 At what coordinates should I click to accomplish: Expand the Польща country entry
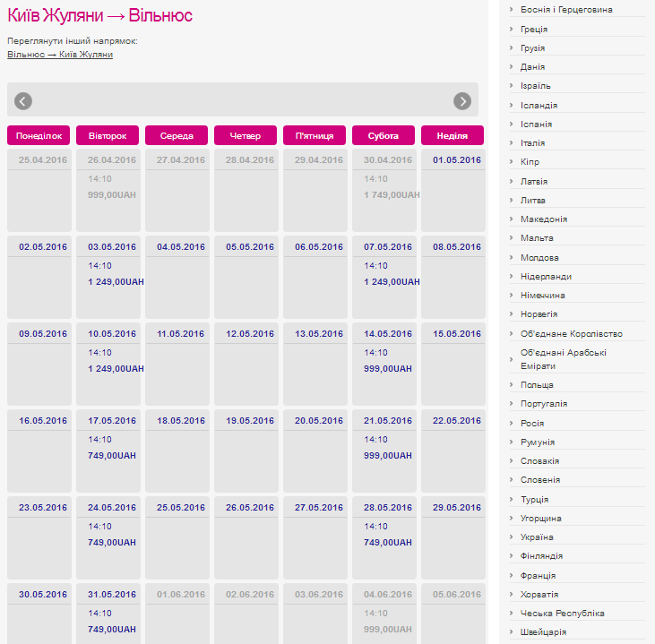[537, 385]
